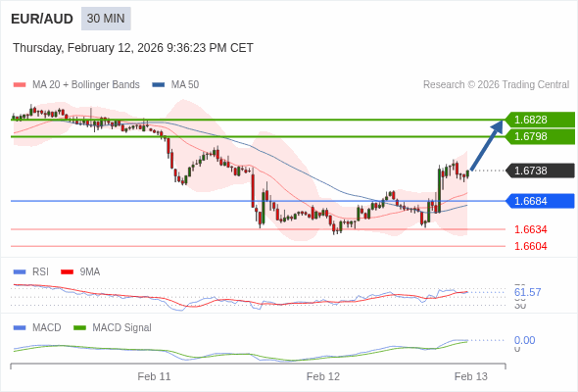The width and height of the screenshot is (578, 392).
Task: Click the 1.6798 resistance label
Action: (x=540, y=136)
